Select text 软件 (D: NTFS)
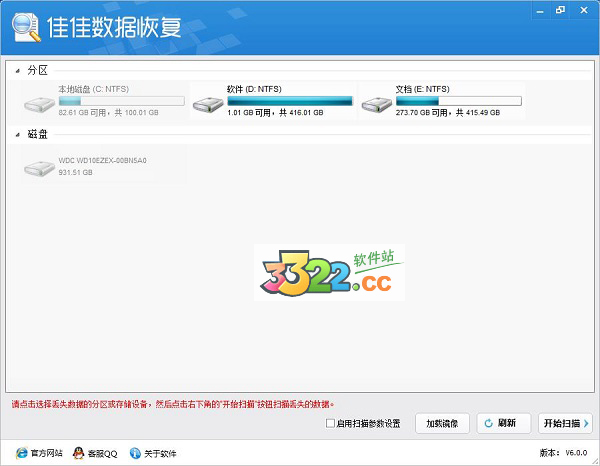This screenshot has width=600, height=466. pyautogui.click(x=254, y=89)
